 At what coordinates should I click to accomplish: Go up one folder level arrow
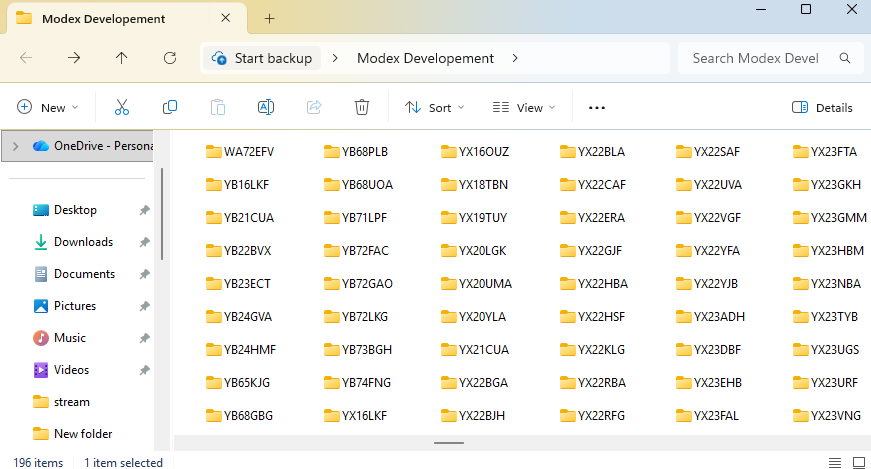click(122, 58)
